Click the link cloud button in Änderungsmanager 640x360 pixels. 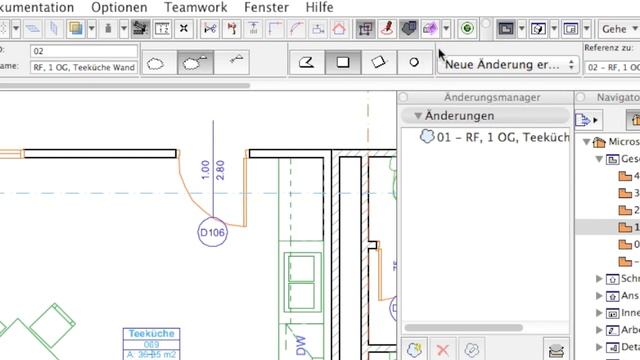click(x=471, y=349)
